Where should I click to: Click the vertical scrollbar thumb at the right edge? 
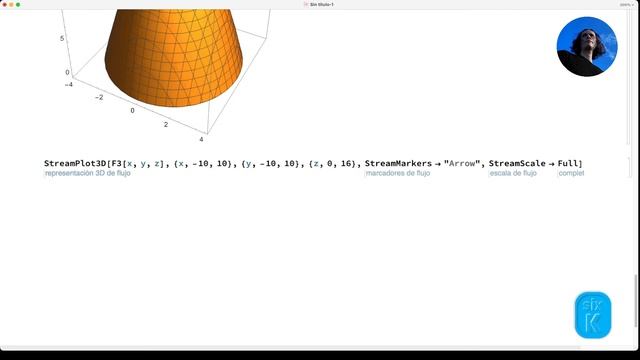(x=635, y=301)
